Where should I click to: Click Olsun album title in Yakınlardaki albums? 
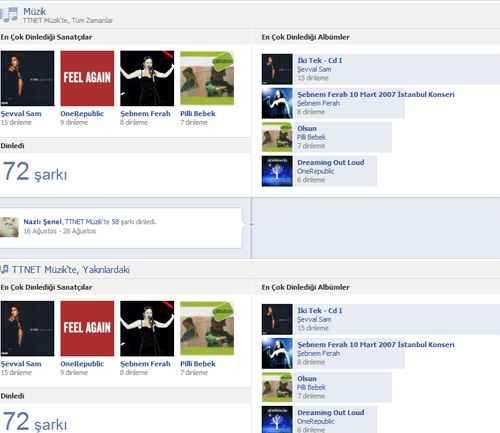pyautogui.click(x=307, y=379)
